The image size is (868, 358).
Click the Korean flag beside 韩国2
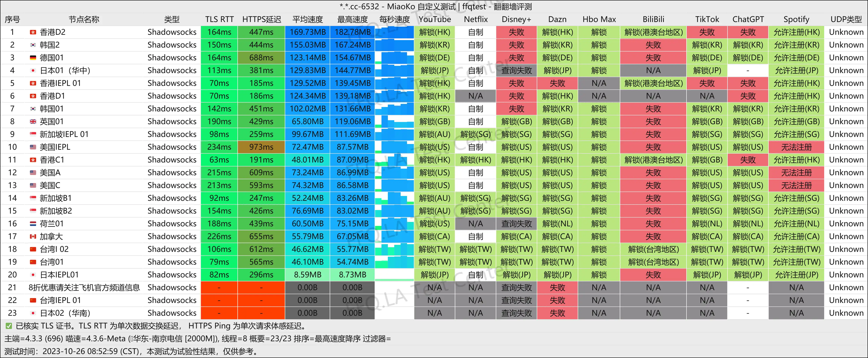pos(33,45)
